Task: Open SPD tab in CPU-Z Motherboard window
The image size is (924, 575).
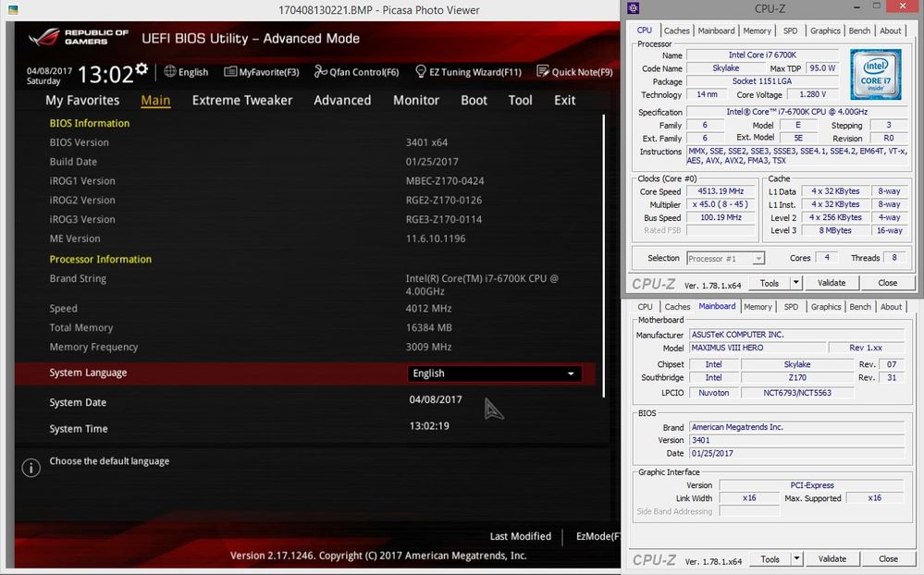Action: 791,307
